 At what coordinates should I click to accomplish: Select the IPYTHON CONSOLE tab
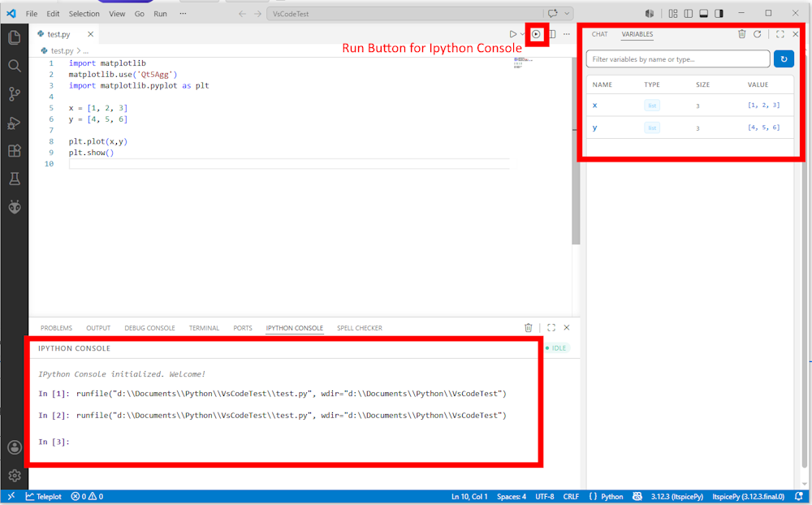coord(295,328)
